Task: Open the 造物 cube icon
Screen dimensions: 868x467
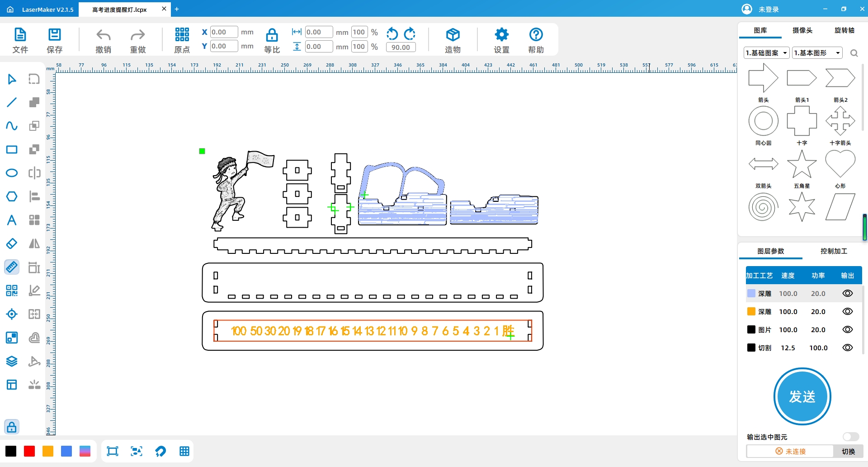Action: 453,35
